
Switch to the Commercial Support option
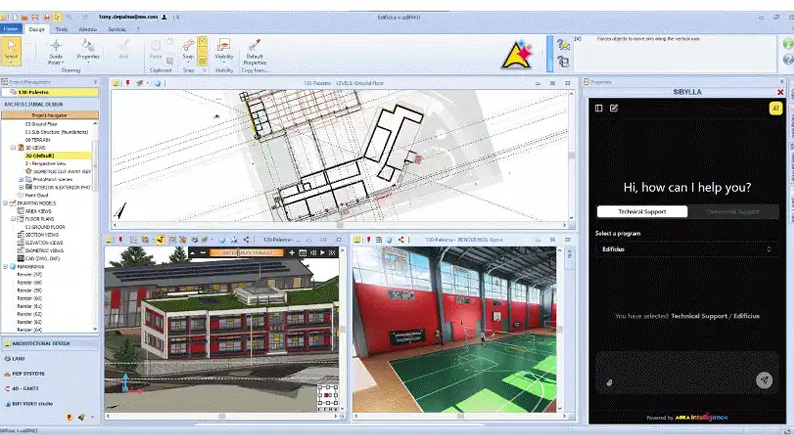(x=731, y=212)
